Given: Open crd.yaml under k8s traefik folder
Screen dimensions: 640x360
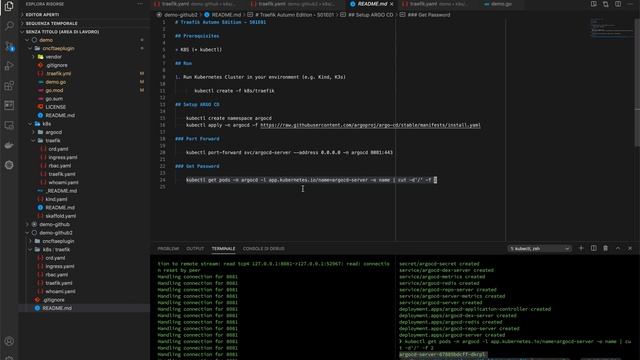Looking at the screenshot, I should coord(58,149).
